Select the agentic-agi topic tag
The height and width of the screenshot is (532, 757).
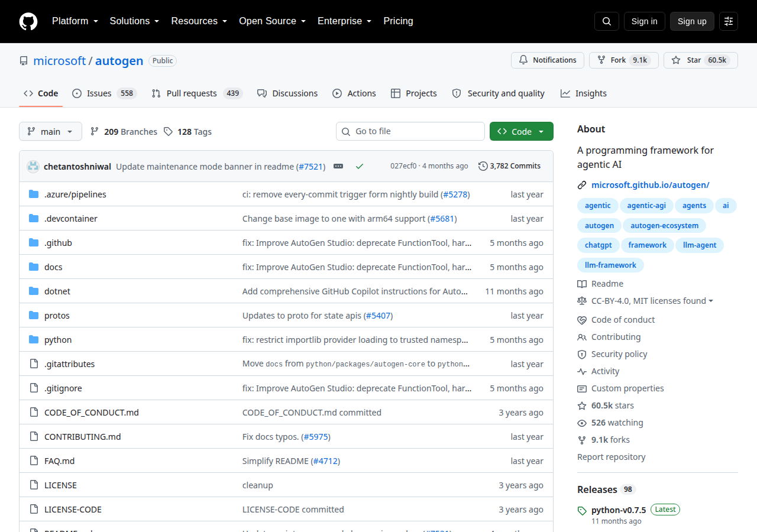pyautogui.click(x=646, y=206)
